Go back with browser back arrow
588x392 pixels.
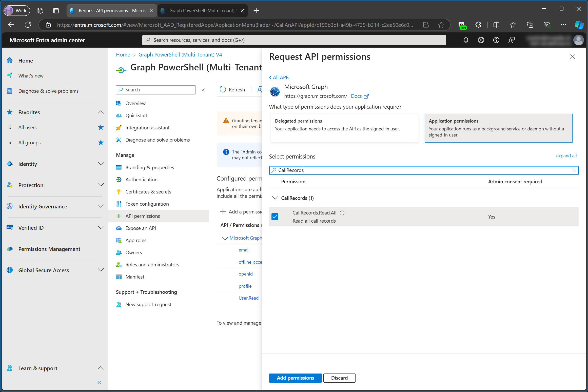point(11,25)
